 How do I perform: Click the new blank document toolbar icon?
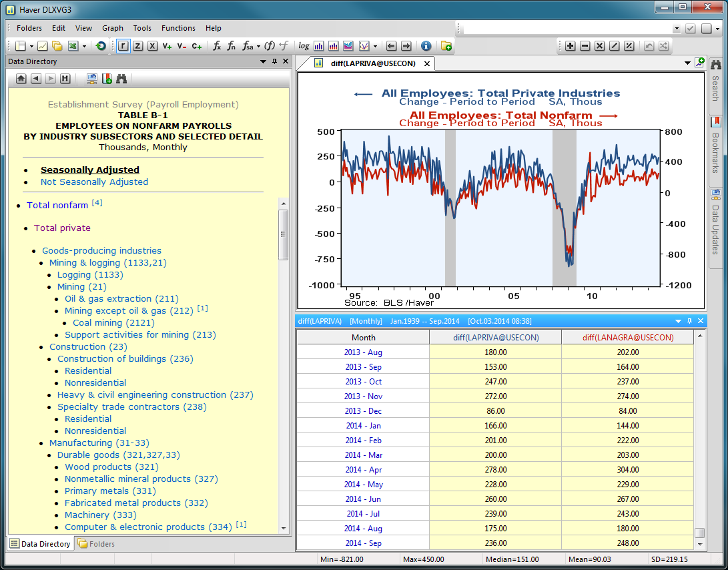tap(21, 46)
